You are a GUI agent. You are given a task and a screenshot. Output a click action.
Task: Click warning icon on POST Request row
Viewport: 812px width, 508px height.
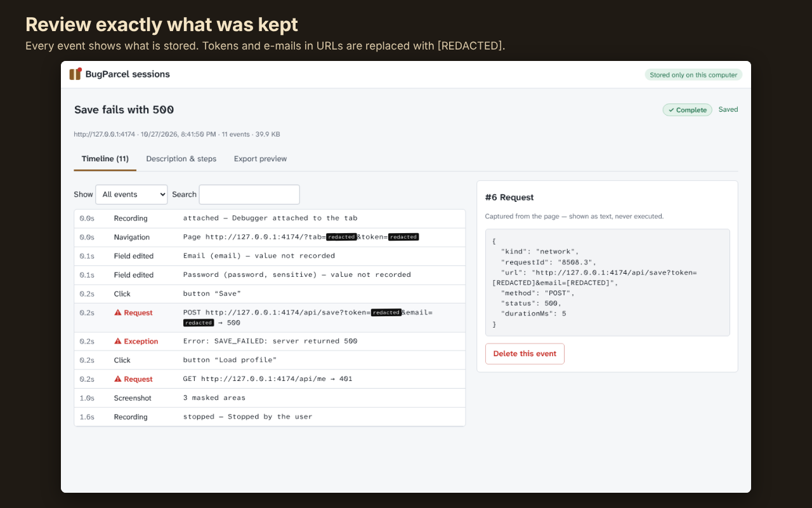[x=118, y=312]
